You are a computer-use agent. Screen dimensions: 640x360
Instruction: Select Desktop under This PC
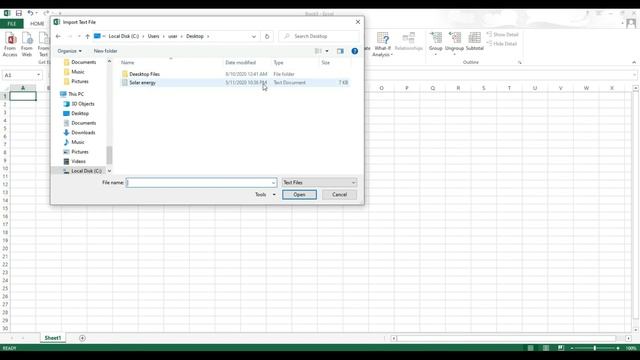(76, 113)
